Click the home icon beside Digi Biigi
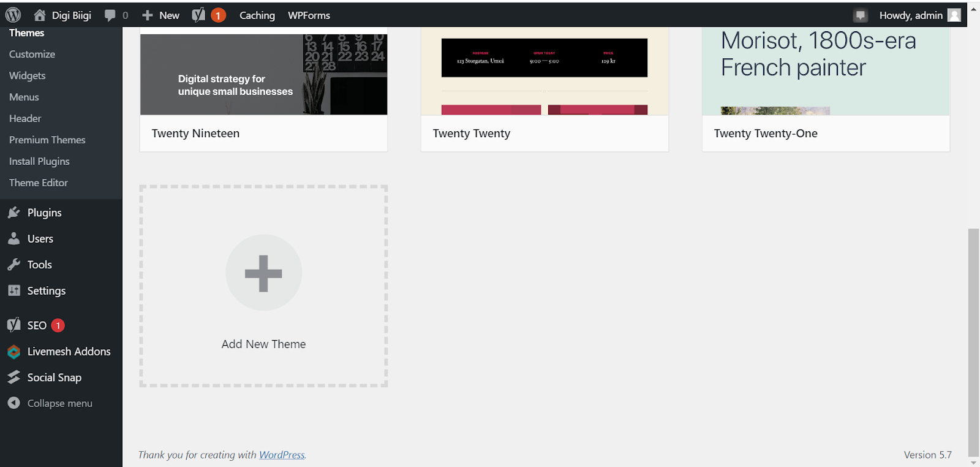 click(x=40, y=15)
